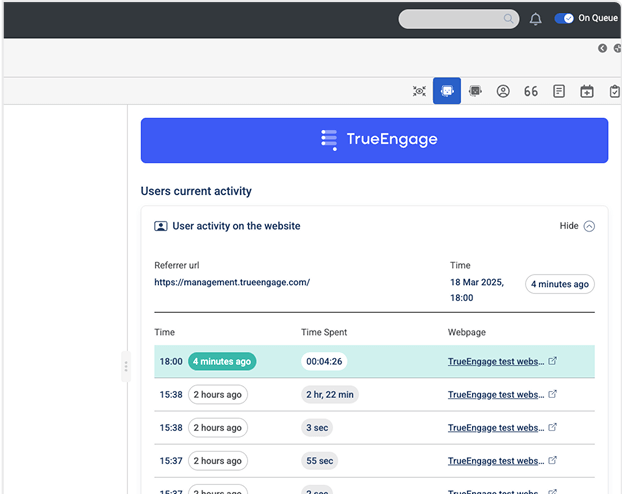
Task: Open the clipboard checkmark icon
Action: [x=615, y=91]
